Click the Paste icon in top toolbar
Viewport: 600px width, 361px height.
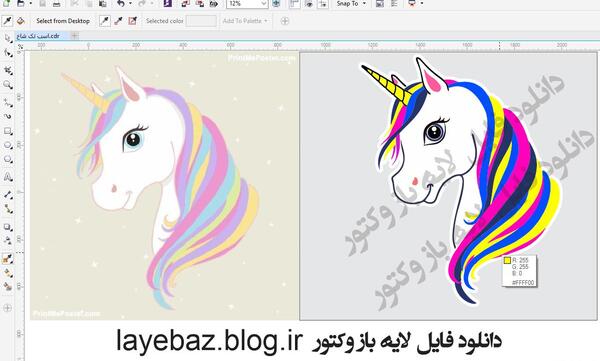coord(103,3)
